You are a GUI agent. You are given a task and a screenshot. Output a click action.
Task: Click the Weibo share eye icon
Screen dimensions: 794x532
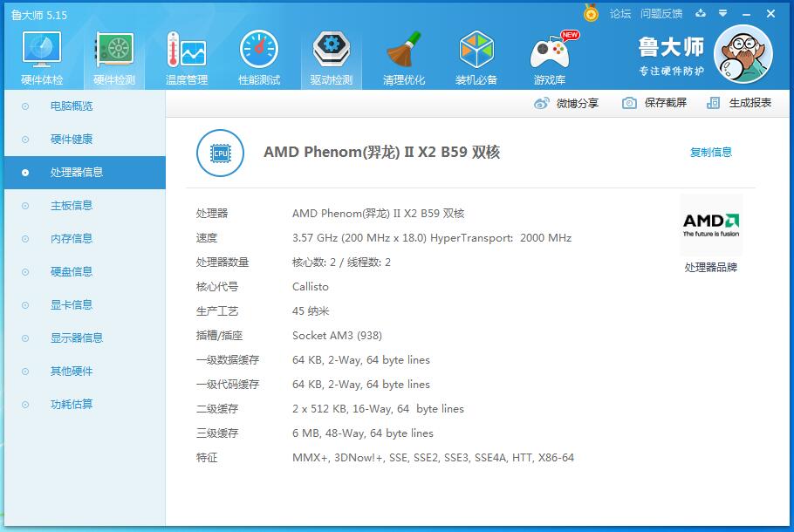541,103
